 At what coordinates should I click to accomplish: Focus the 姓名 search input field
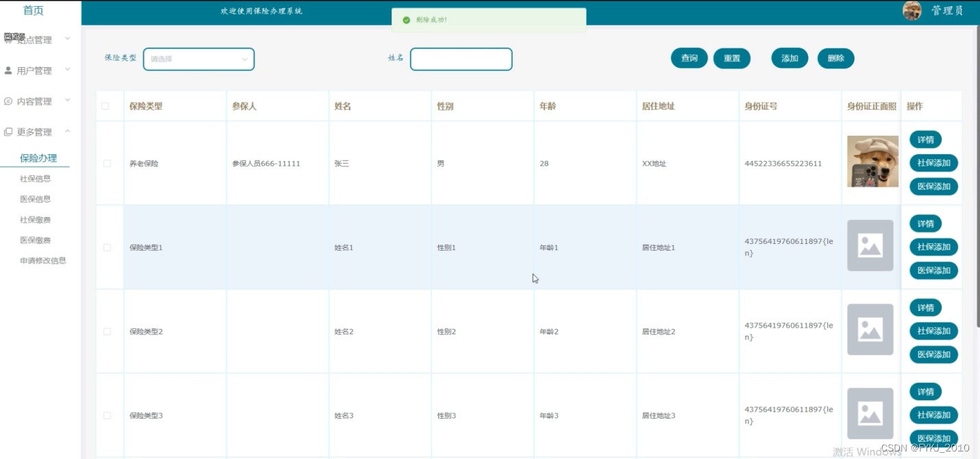click(x=462, y=59)
